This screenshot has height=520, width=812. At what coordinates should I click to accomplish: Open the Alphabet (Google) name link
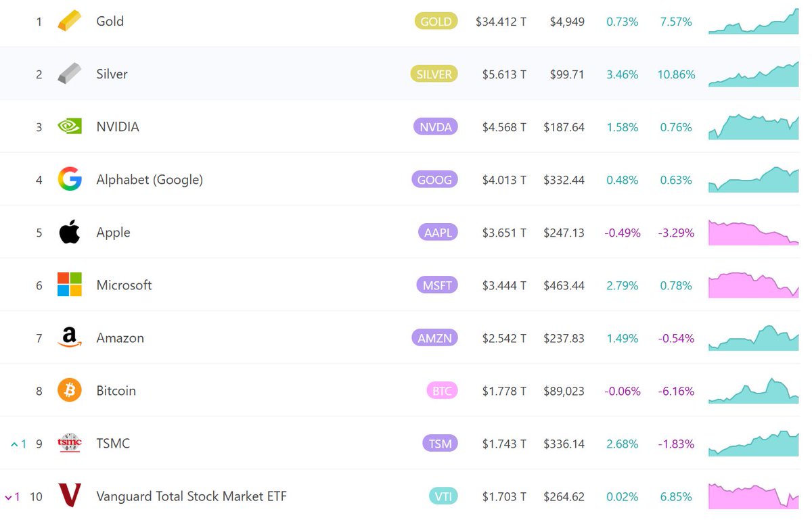coord(150,180)
